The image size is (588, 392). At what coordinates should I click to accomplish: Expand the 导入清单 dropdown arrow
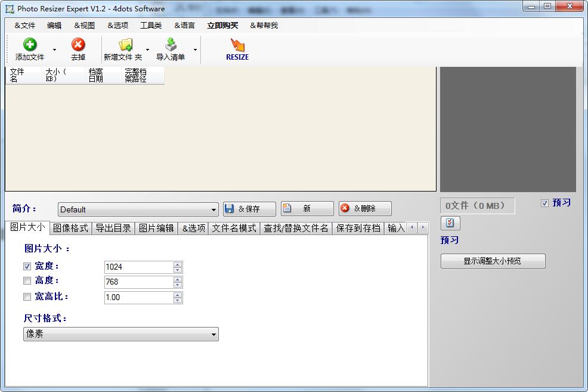click(195, 50)
